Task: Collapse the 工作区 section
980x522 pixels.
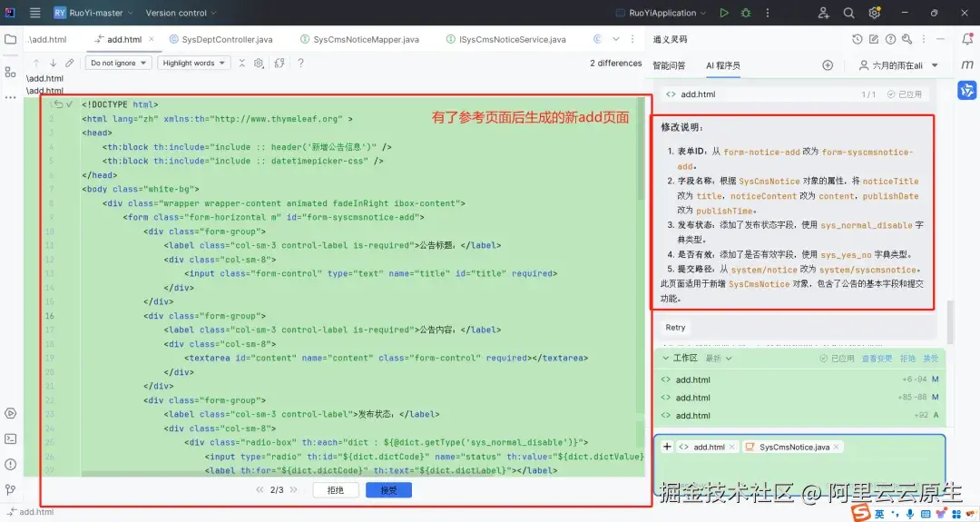Action: coord(666,359)
